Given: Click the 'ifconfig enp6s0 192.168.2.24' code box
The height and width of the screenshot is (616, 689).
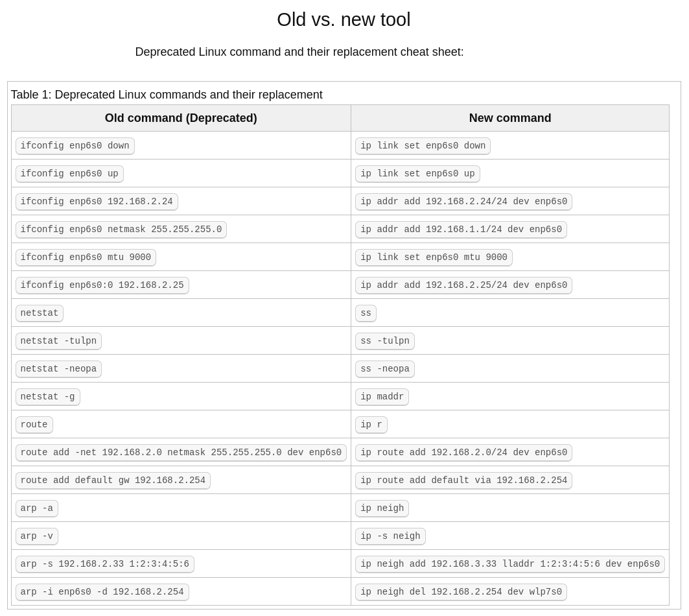Looking at the screenshot, I should 97,202.
